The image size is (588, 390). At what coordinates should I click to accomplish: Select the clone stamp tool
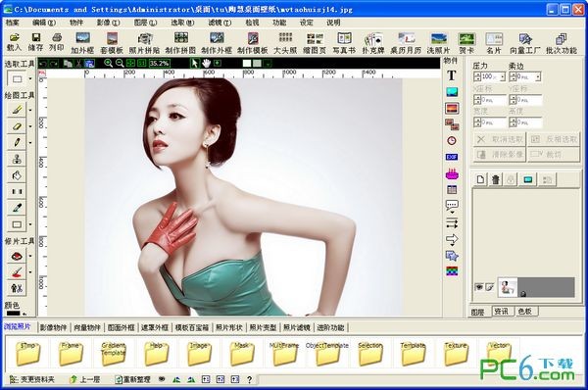pos(17,159)
